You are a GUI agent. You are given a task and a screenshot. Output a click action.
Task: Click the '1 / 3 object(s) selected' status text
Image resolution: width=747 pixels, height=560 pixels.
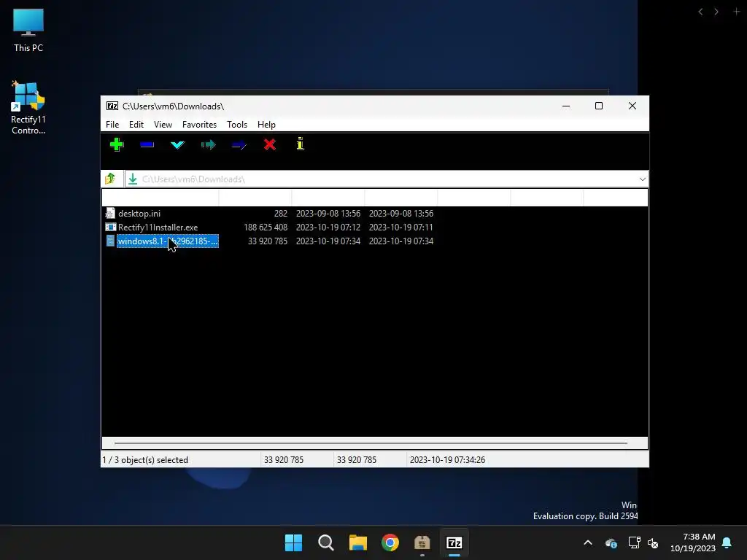tap(145, 459)
